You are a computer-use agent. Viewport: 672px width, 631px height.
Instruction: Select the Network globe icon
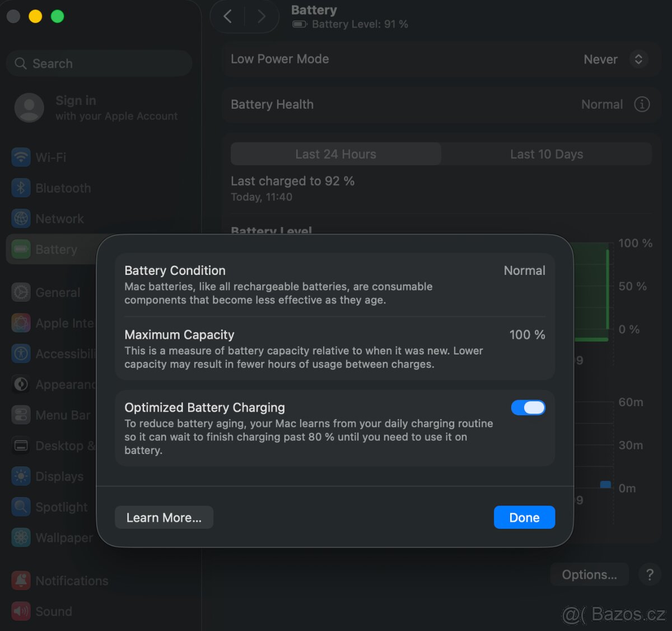tap(21, 219)
